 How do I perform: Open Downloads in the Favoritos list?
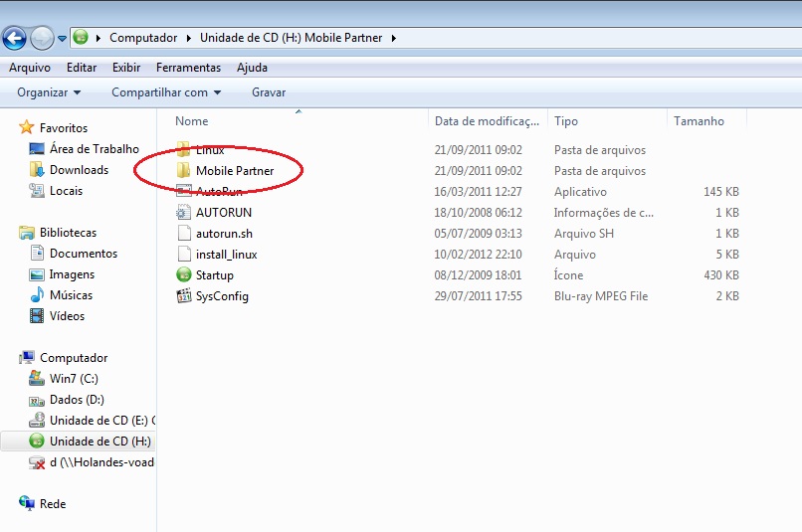[79, 170]
